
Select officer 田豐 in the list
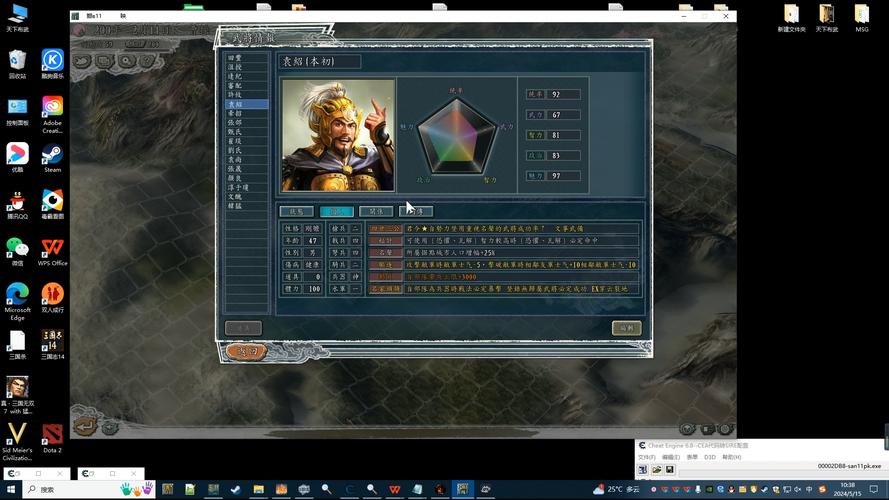pos(235,58)
